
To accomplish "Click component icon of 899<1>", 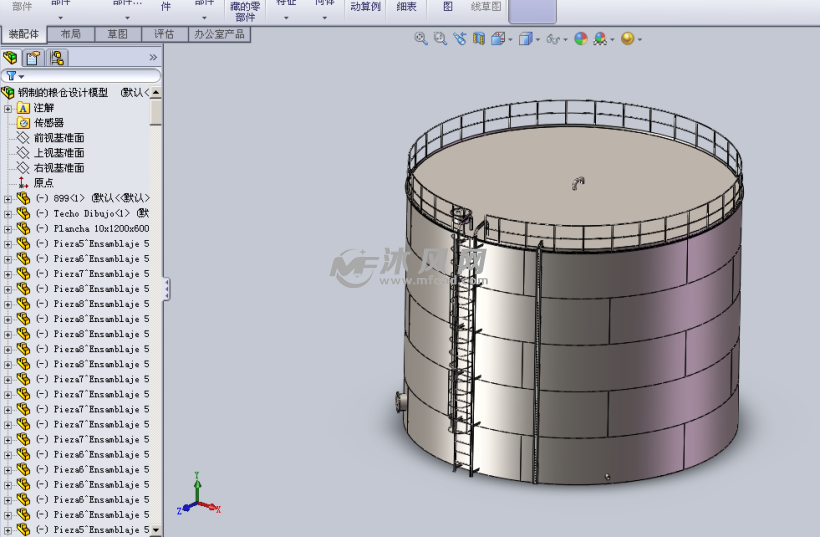I will coord(23,198).
